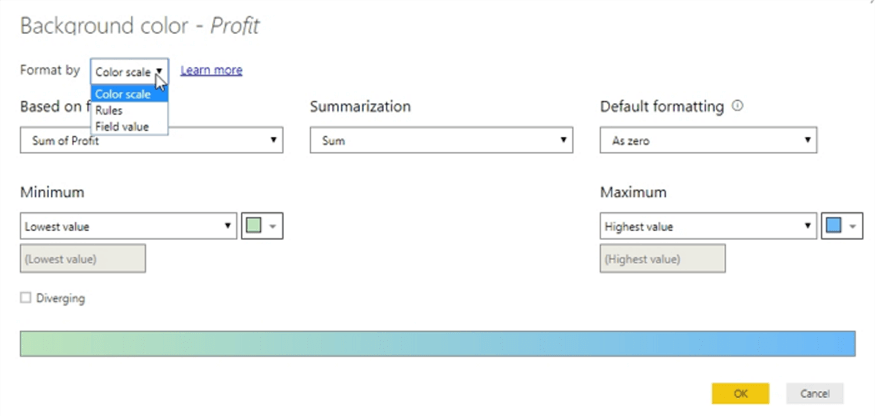Open the arrow beside the Maximum color swatch

click(x=853, y=227)
